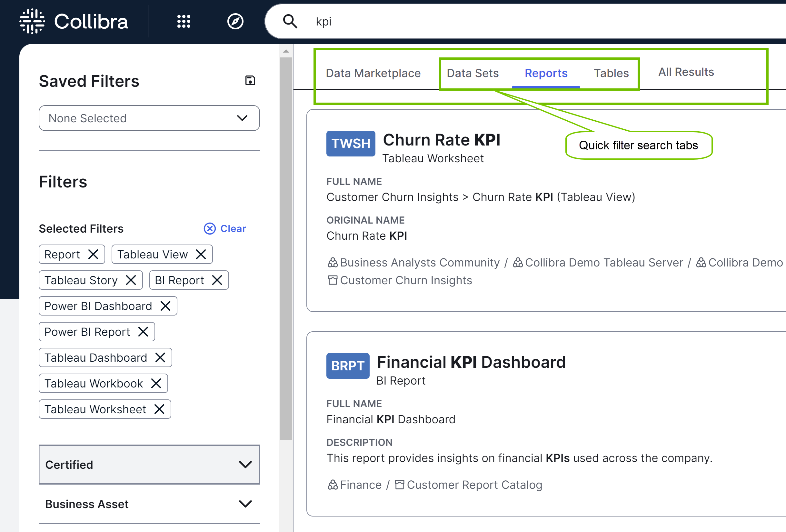The image size is (786, 532).
Task: Switch to the Tables tab
Action: point(611,73)
